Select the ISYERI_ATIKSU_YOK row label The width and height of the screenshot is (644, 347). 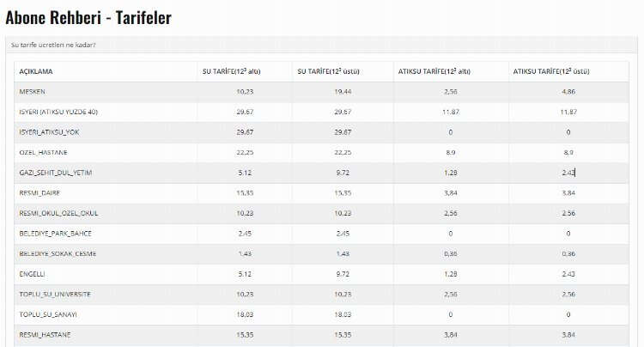tap(48, 132)
